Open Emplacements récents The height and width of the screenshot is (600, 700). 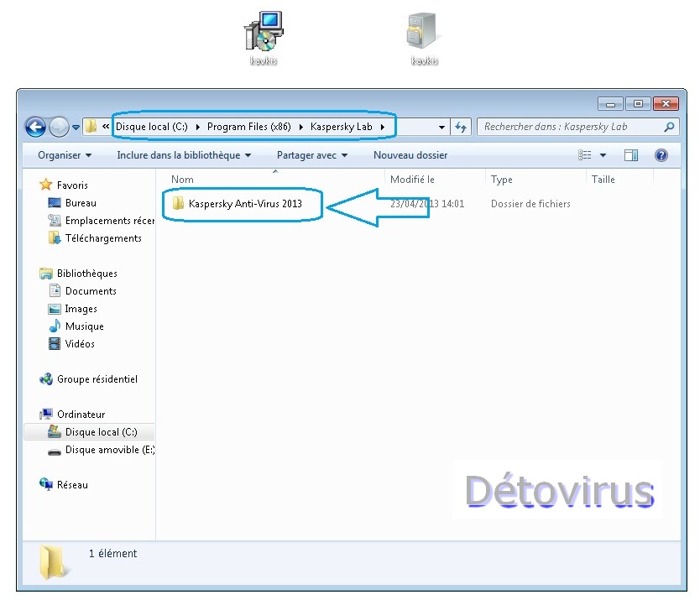(x=109, y=221)
